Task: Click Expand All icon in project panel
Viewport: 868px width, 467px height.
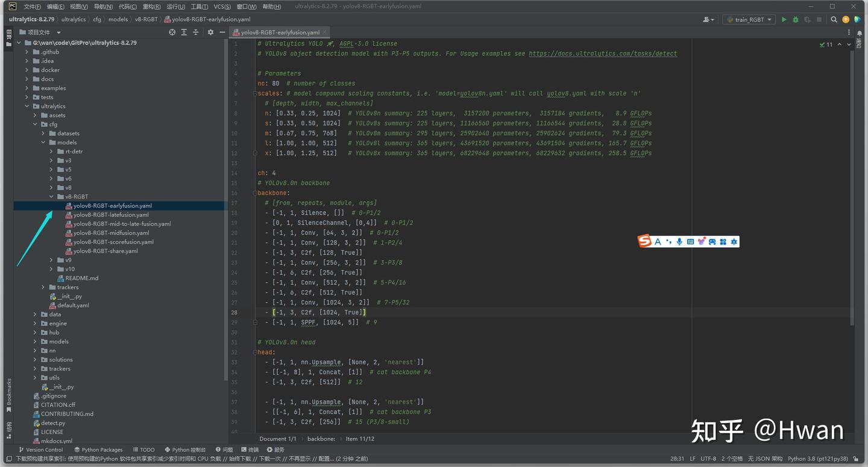Action: 184,32
